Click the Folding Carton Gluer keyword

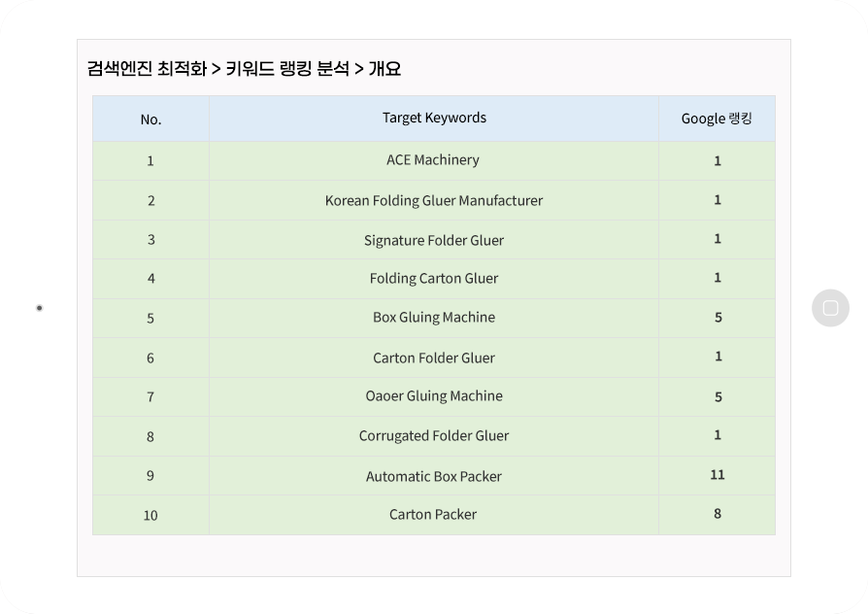pos(434,278)
